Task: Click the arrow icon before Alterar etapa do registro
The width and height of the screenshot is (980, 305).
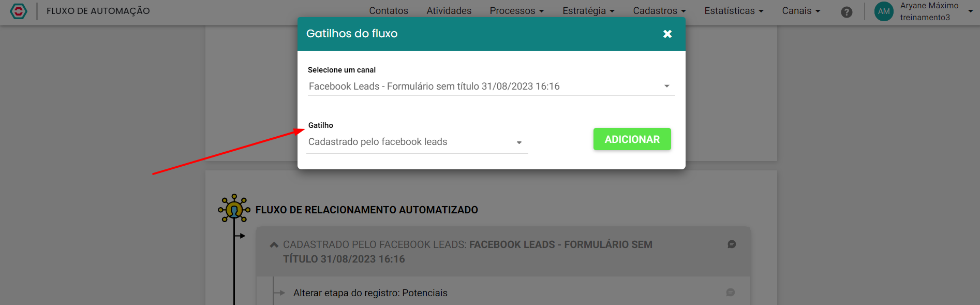Action: click(x=279, y=293)
